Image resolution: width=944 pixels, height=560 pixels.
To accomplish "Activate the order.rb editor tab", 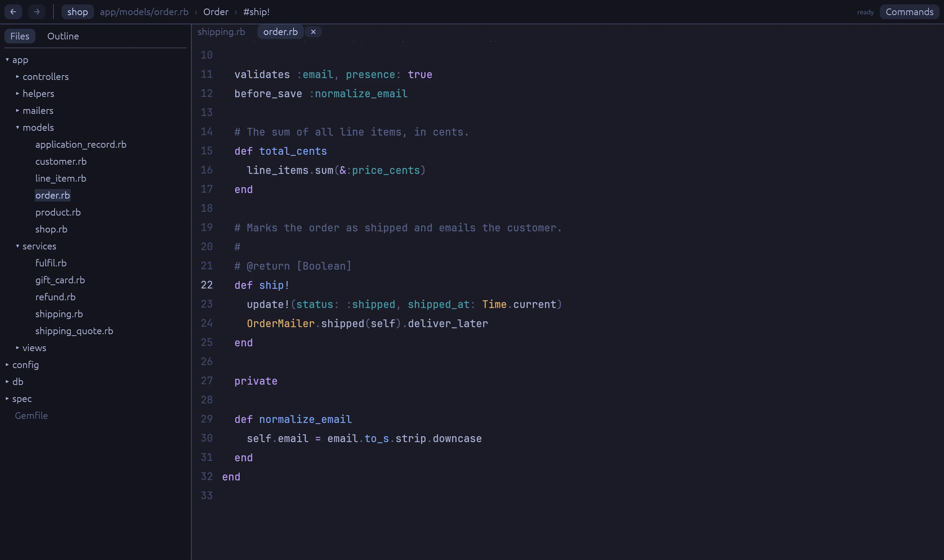I will click(280, 32).
